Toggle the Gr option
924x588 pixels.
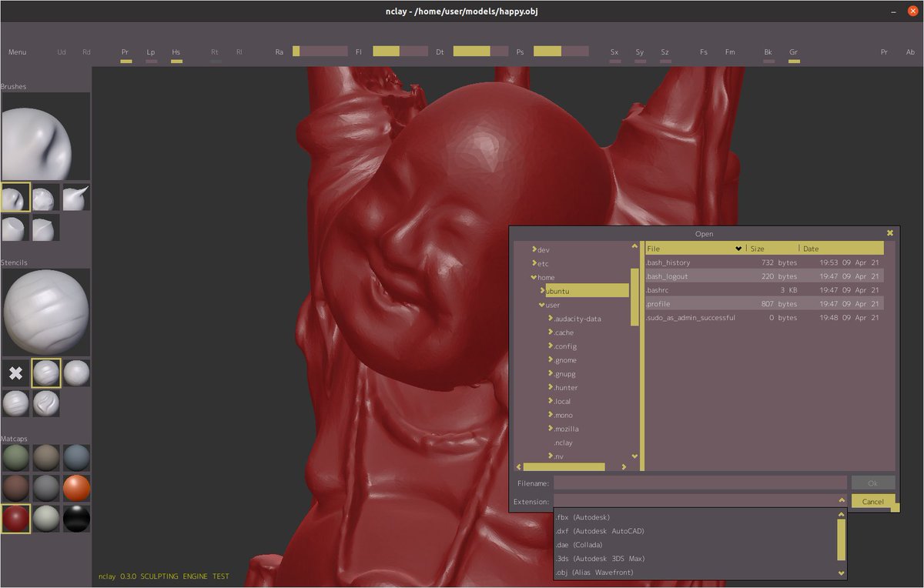(793, 55)
